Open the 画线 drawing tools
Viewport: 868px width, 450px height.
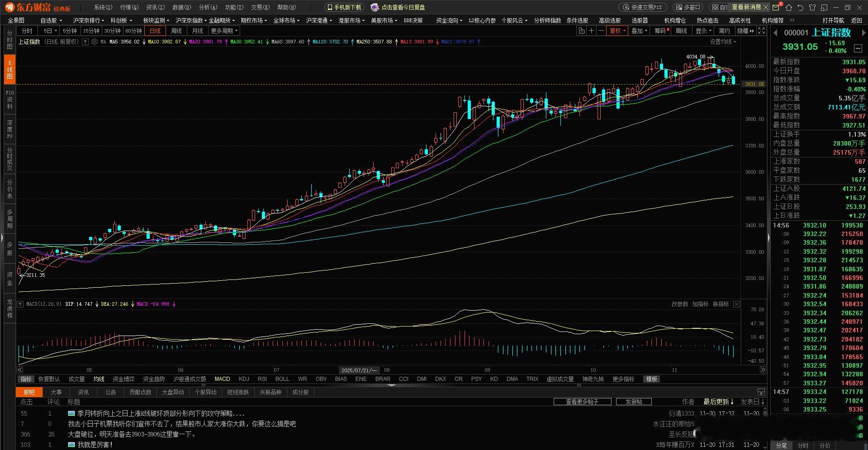click(x=681, y=31)
